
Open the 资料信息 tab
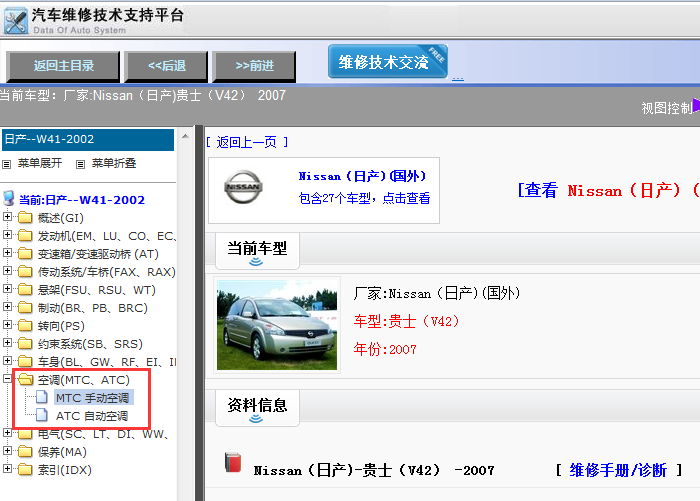257,408
